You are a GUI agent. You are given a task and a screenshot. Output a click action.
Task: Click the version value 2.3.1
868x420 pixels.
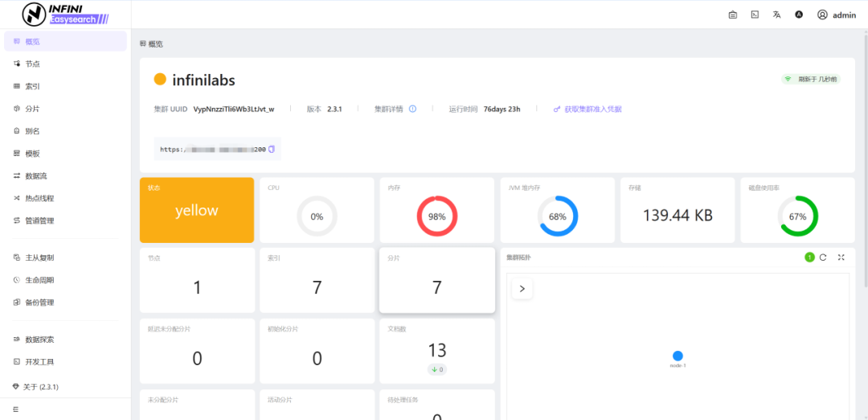pos(334,109)
